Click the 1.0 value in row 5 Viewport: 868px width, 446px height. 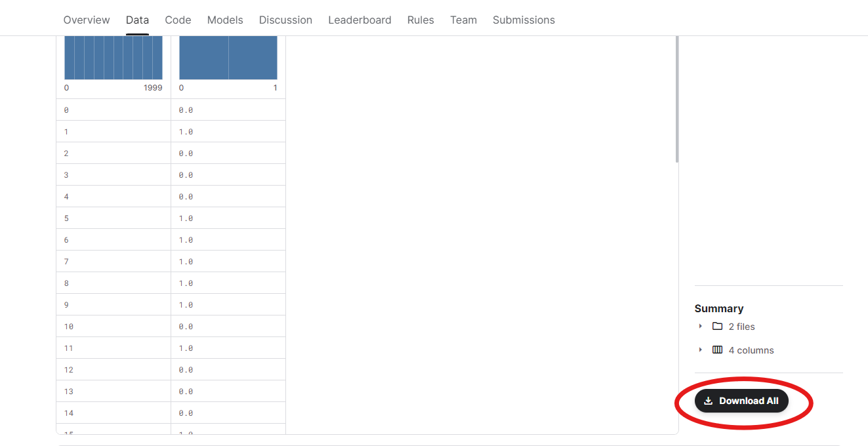coord(186,218)
